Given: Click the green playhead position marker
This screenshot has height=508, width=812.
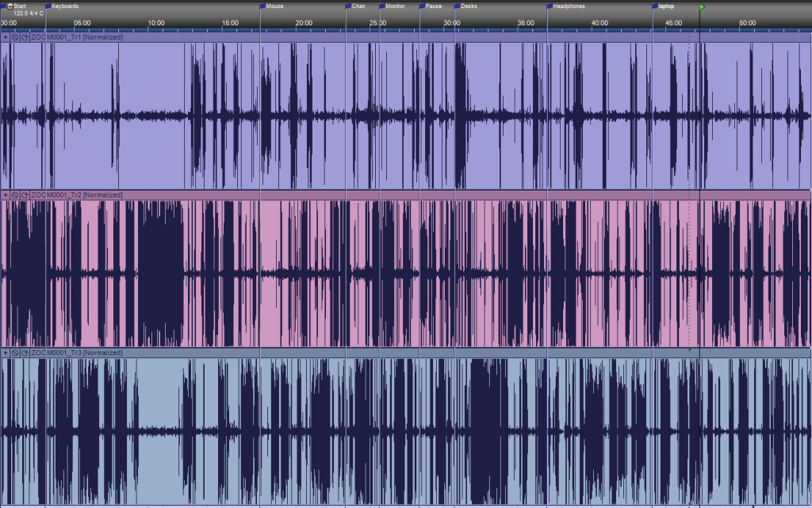Looking at the screenshot, I should point(702,7).
